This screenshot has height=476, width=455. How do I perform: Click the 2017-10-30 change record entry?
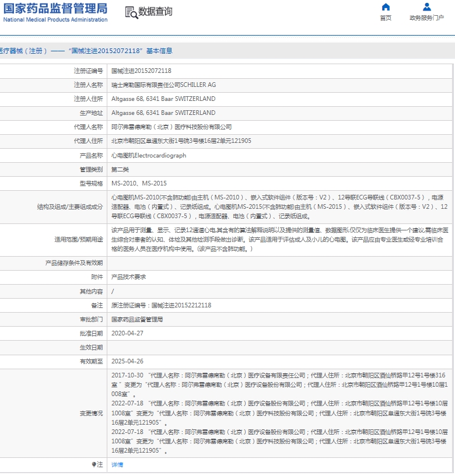coord(279,384)
